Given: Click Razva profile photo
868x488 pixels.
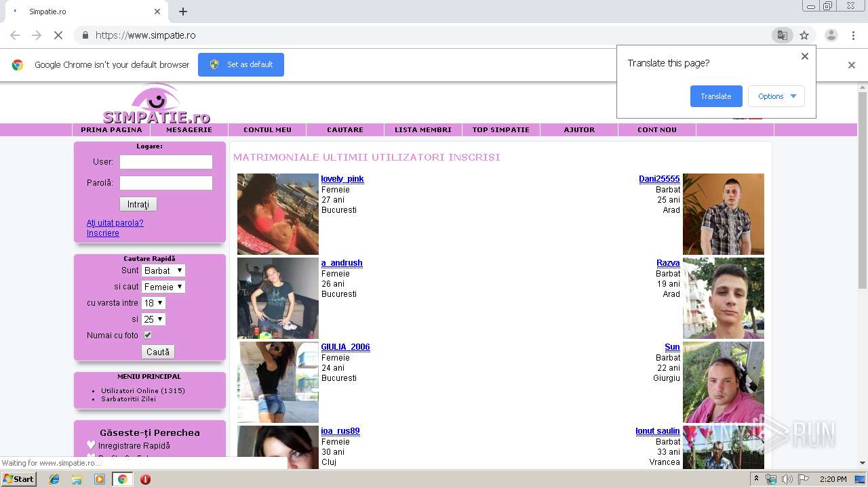Looking at the screenshot, I should tap(724, 298).
